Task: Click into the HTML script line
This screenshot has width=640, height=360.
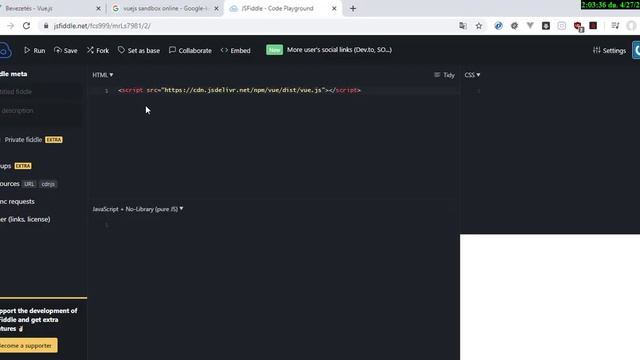Action: [239, 90]
